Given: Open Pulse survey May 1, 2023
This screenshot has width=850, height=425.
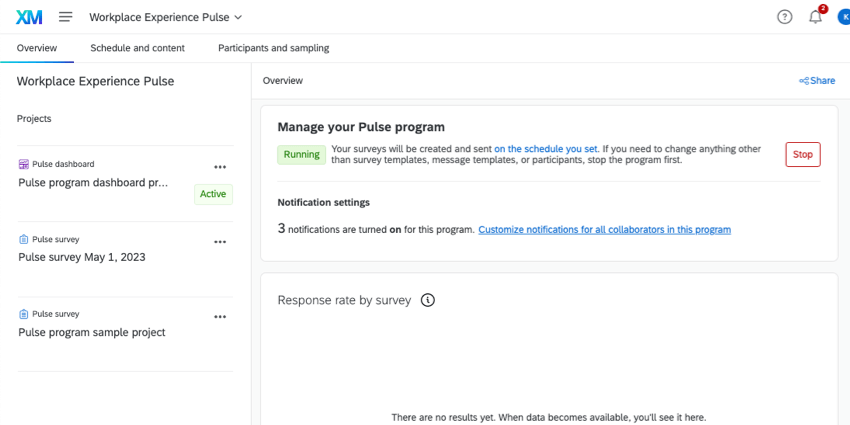Looking at the screenshot, I should point(82,257).
